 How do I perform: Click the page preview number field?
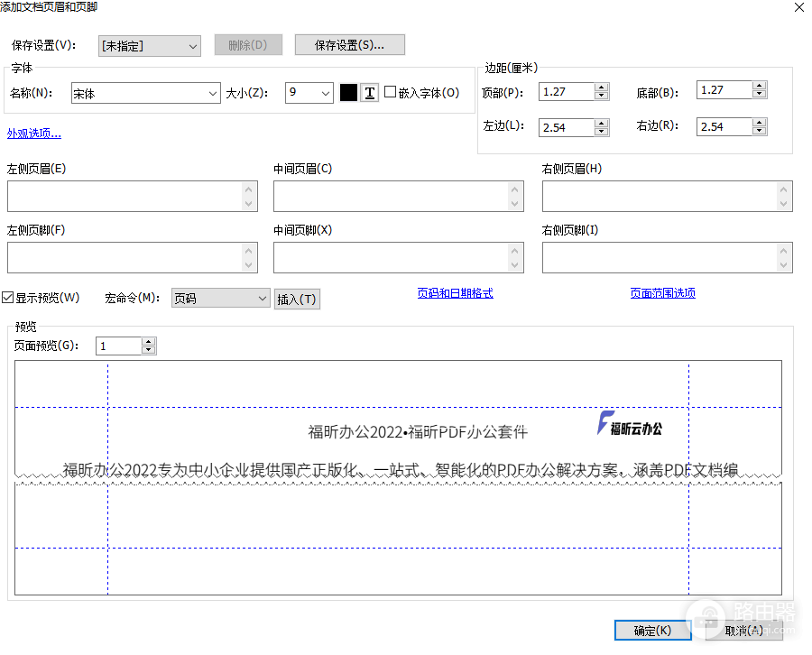pyautogui.click(x=118, y=346)
